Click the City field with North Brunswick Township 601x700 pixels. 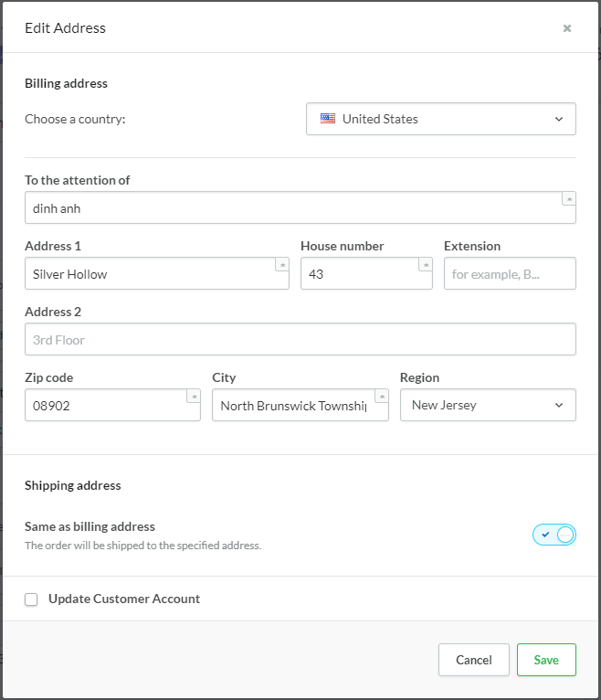click(300, 405)
